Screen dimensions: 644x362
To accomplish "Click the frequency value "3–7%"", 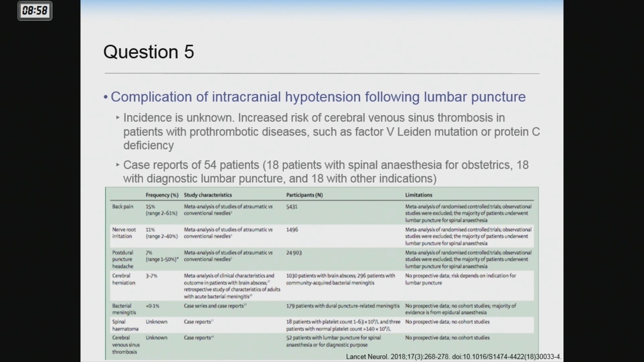I will pyautogui.click(x=151, y=276).
